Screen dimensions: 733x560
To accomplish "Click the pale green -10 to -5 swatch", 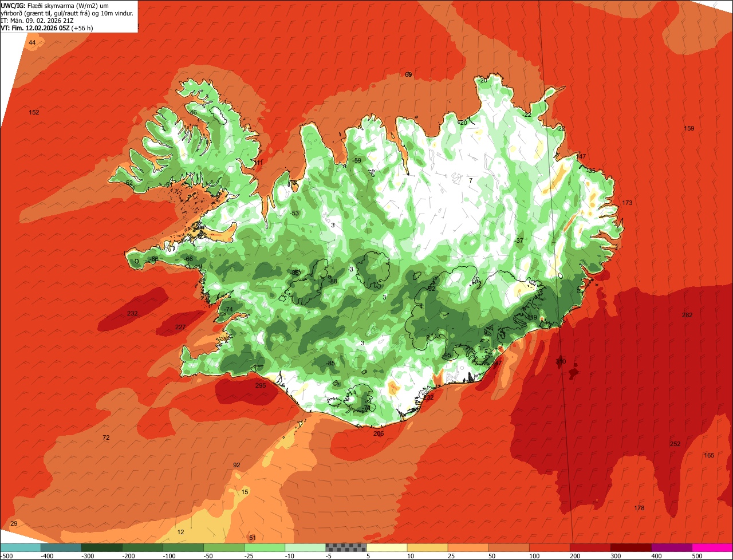I will [305, 548].
